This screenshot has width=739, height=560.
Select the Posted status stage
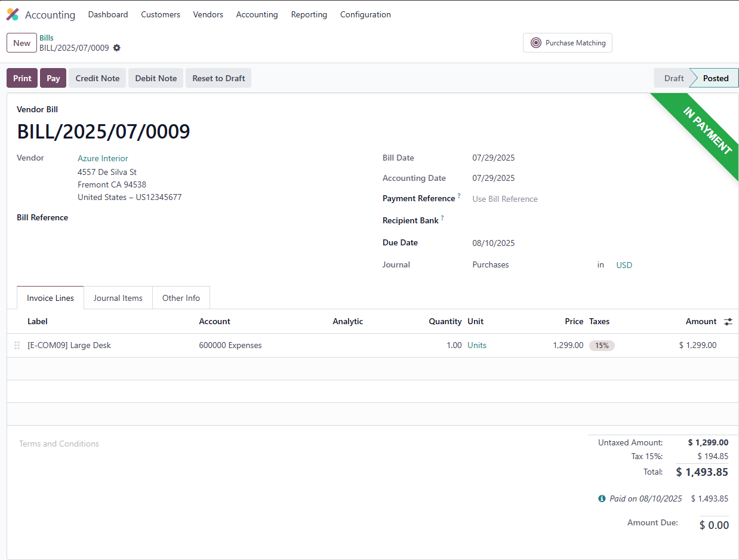click(x=715, y=78)
